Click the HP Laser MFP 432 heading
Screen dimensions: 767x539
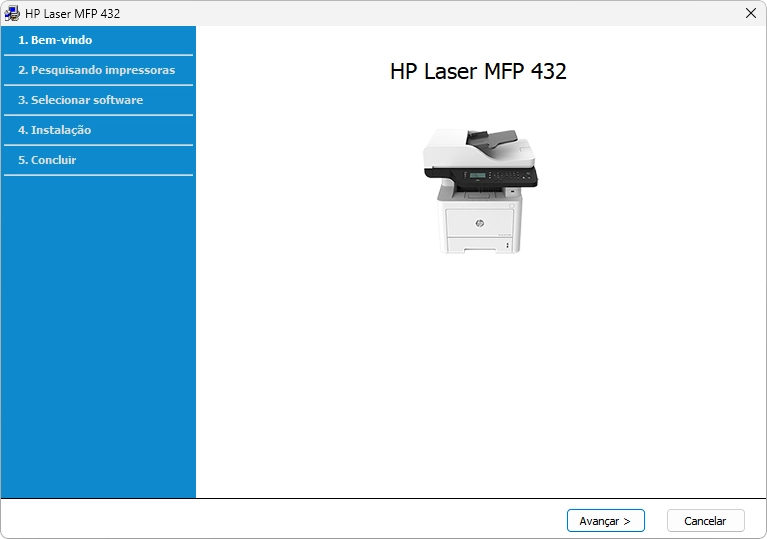pos(478,71)
